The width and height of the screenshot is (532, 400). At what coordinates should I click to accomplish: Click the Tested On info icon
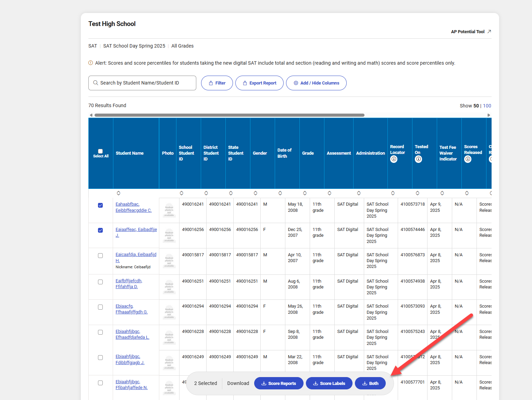pos(418,159)
